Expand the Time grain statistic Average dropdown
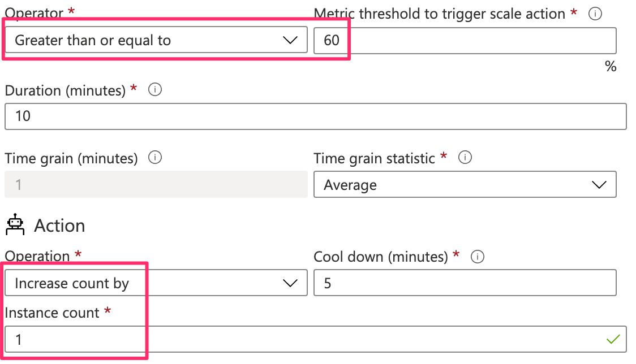 (465, 184)
